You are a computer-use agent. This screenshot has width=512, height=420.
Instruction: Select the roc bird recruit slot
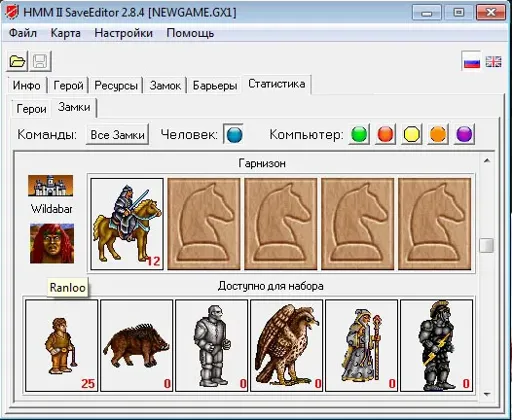(287, 345)
